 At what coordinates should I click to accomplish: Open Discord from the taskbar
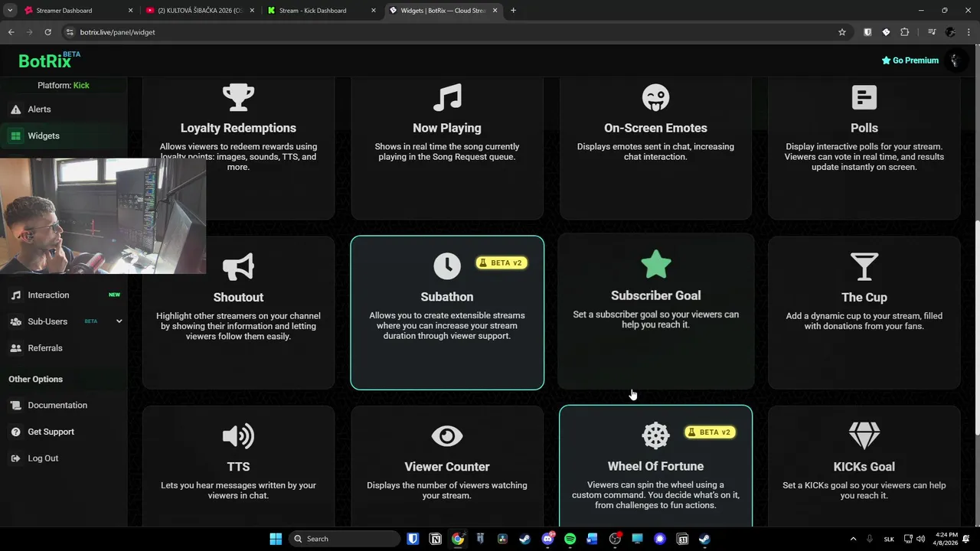click(x=547, y=539)
